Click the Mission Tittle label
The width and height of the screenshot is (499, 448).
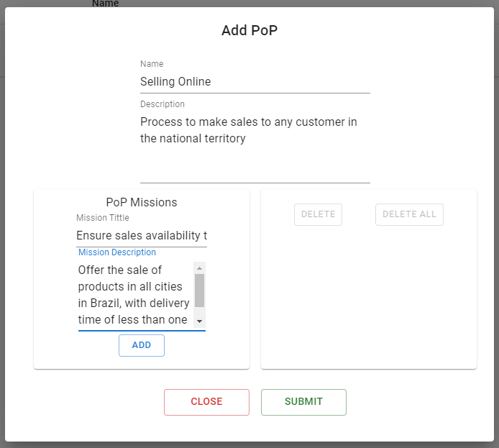103,218
